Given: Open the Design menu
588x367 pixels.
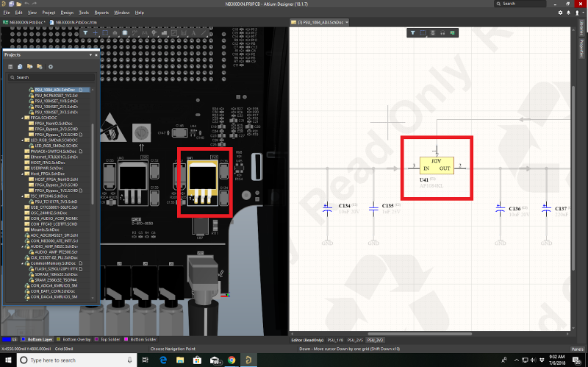Looking at the screenshot, I should point(67,13).
